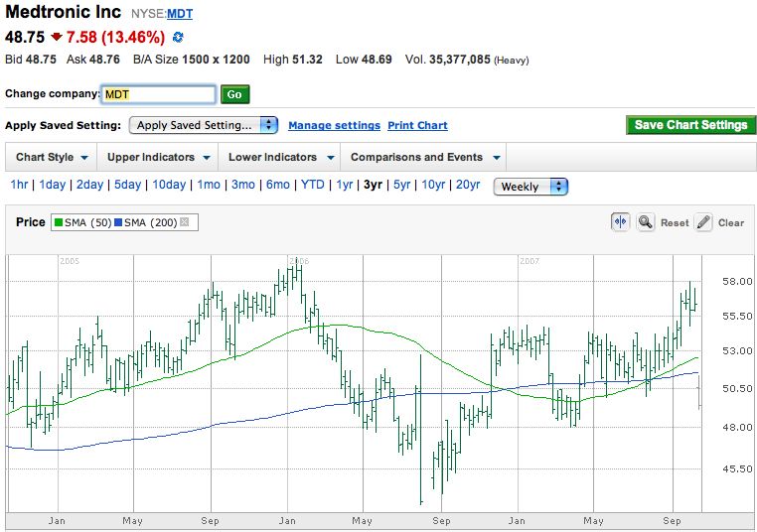Click the MDT ticker link
Viewport: 757px width, 532px height.
coord(180,14)
